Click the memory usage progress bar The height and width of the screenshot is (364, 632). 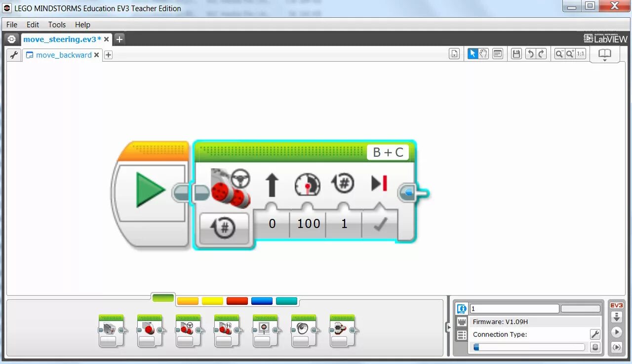click(x=529, y=347)
